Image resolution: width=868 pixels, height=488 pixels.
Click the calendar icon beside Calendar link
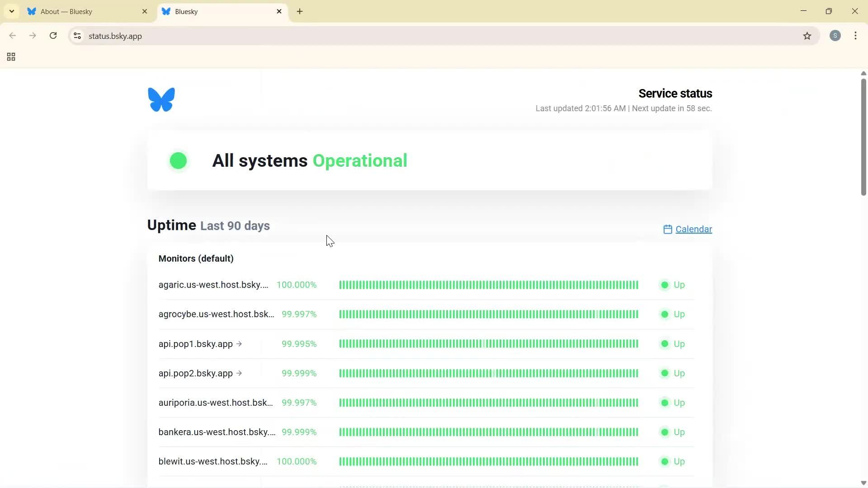(669, 230)
